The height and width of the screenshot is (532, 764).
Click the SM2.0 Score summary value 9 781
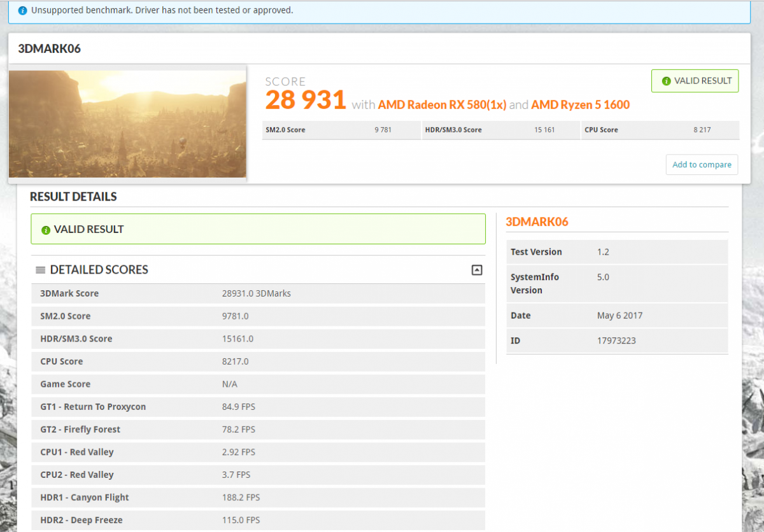[383, 130]
